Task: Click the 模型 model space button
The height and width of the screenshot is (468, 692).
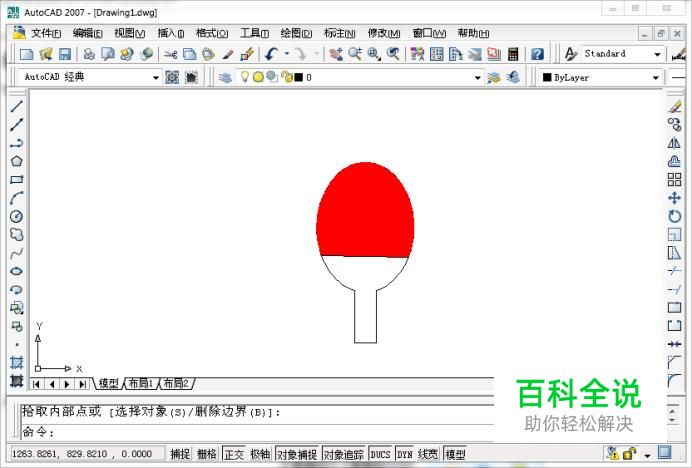Action: coord(455,454)
